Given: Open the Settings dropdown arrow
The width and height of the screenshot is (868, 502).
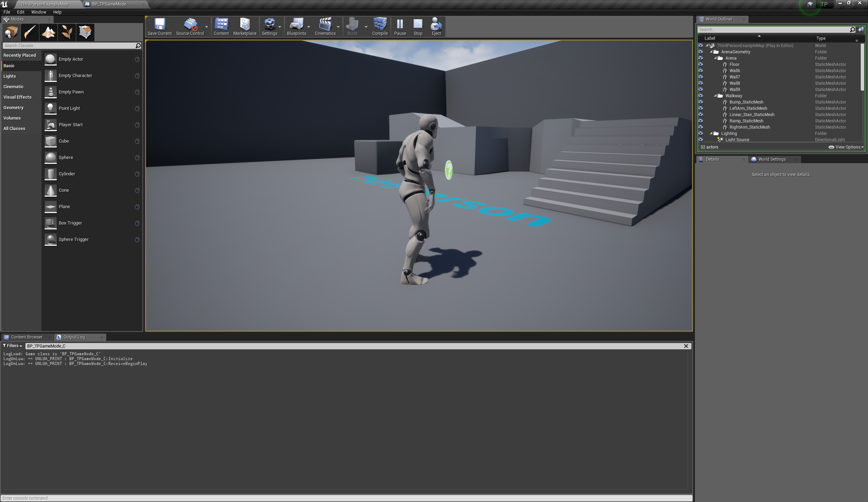Looking at the screenshot, I should point(280,27).
